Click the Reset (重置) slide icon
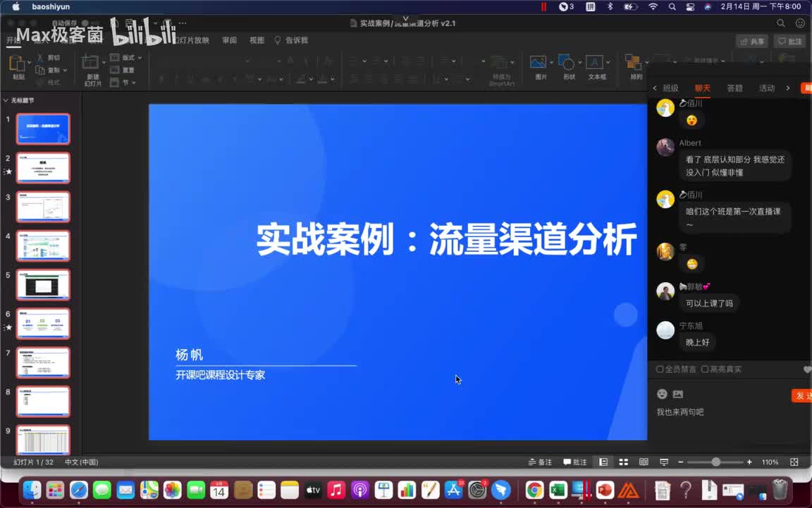This screenshot has width=812, height=508. coord(114,70)
